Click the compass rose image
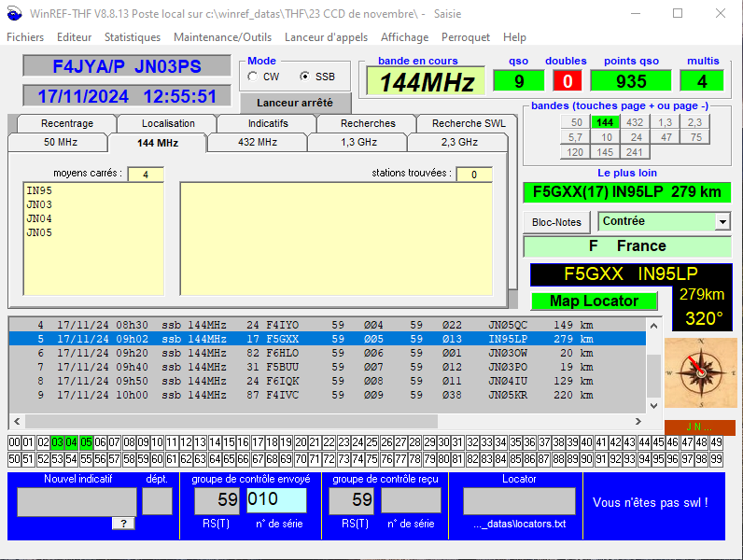Image resolution: width=743 pixels, height=560 pixels. 700,372
